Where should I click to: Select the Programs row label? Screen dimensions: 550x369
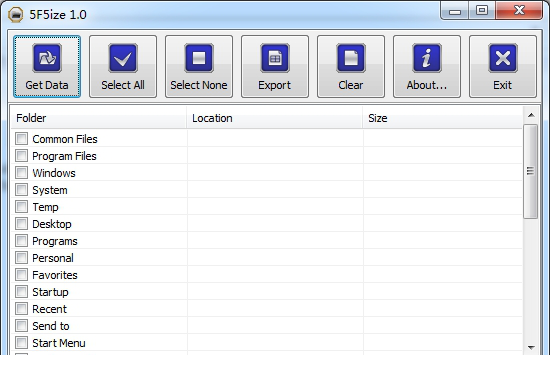[55, 241]
